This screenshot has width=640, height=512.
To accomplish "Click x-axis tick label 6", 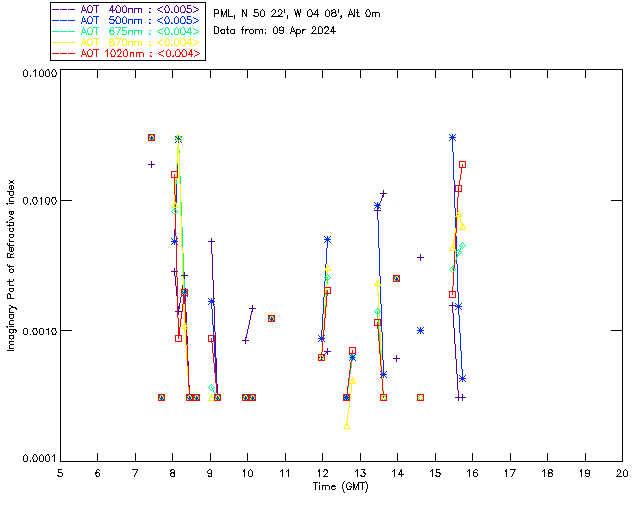I will pos(98,473).
